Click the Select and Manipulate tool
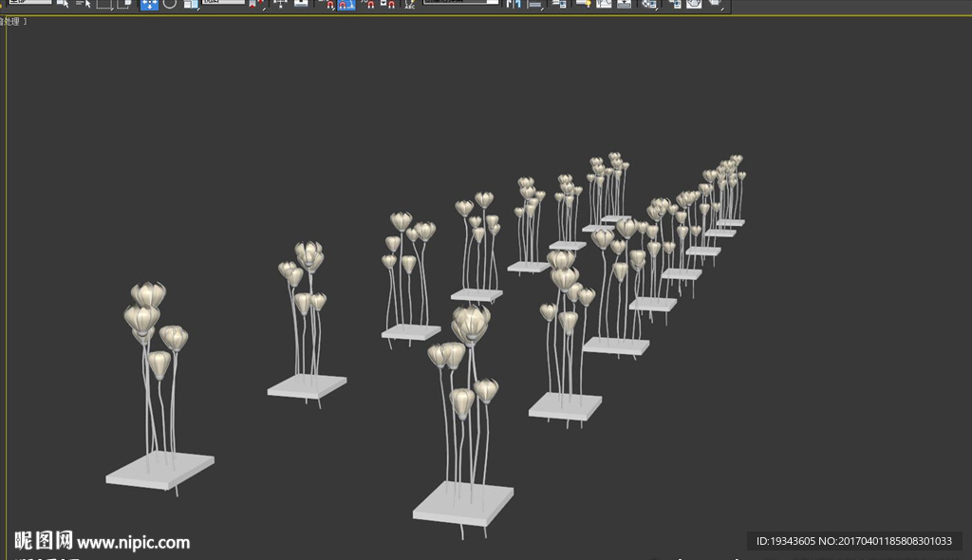Image resolution: width=972 pixels, height=560 pixels. (x=280, y=3)
